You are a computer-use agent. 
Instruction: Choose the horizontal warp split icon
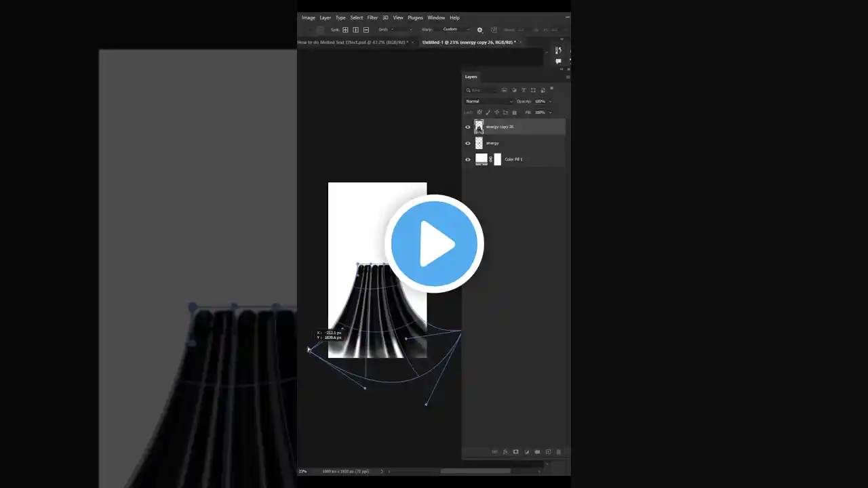click(366, 30)
